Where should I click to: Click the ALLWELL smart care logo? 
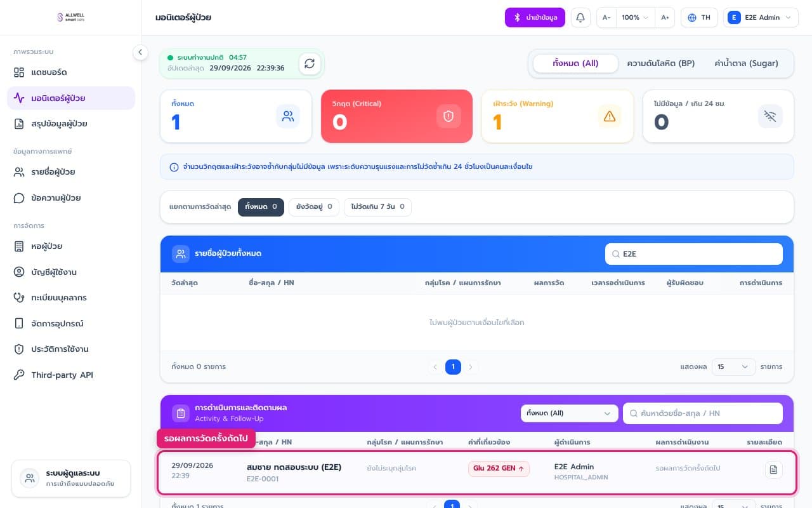click(70, 17)
